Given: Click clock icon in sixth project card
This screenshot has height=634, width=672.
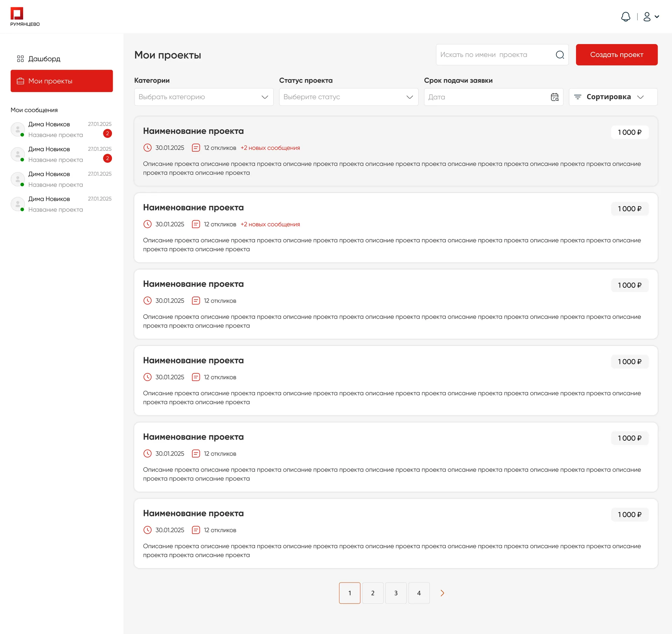Looking at the screenshot, I should pos(148,530).
